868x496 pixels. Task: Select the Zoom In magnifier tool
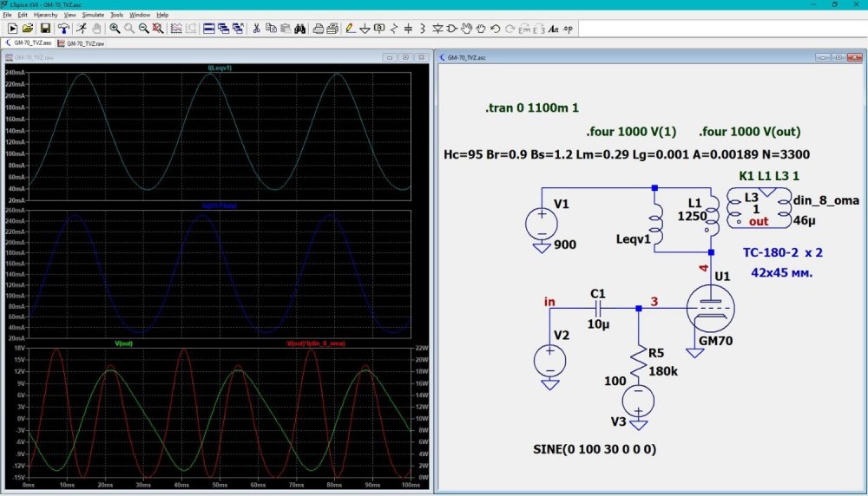point(115,29)
